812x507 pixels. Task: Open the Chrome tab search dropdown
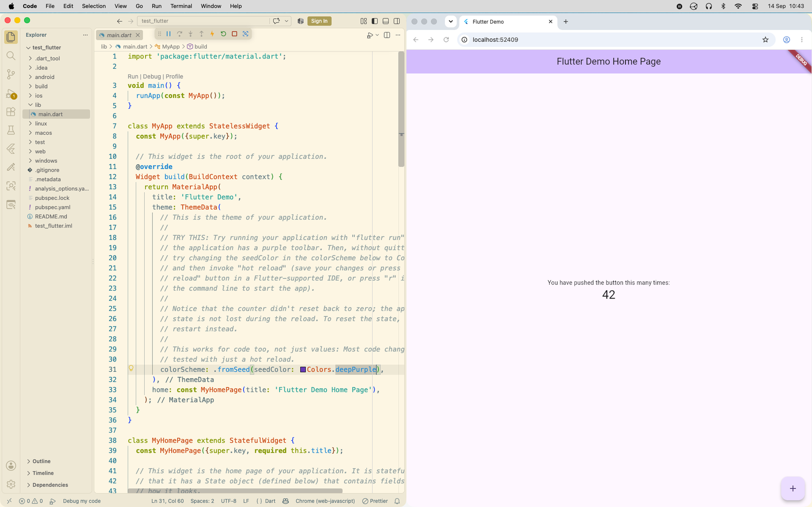[450, 21]
